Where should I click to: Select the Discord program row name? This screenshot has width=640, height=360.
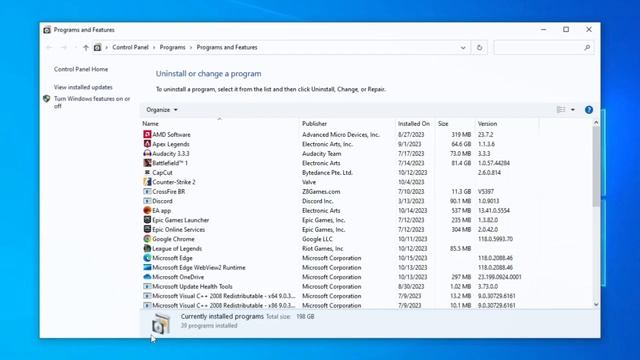click(162, 201)
